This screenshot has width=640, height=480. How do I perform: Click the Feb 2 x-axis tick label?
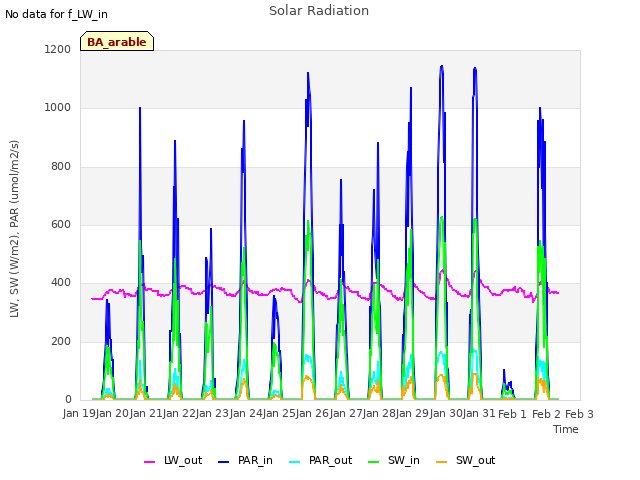click(x=546, y=414)
